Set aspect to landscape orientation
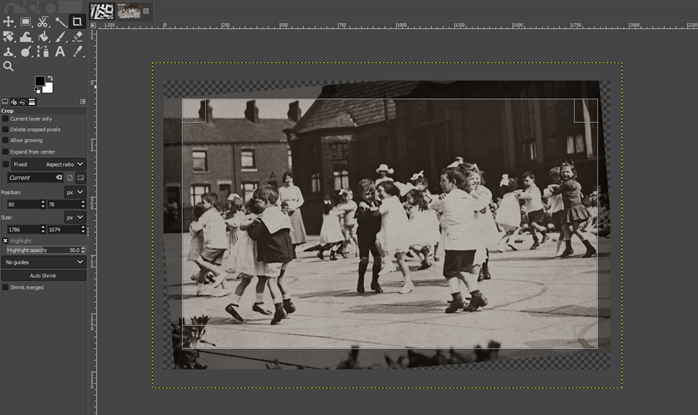698x415 pixels. [x=81, y=178]
